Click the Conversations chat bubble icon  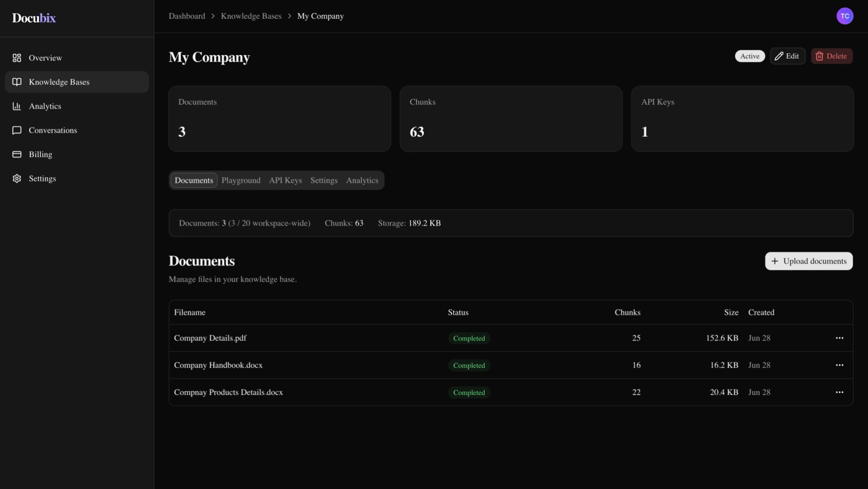tap(17, 130)
